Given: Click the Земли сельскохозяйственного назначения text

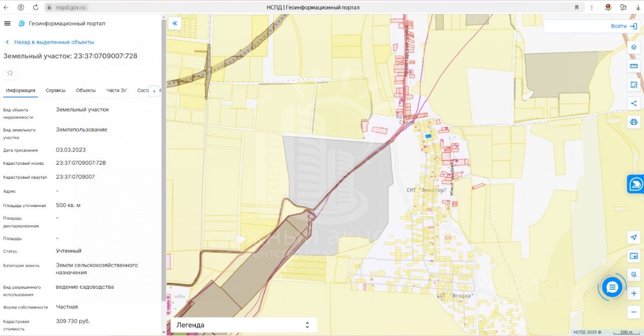Looking at the screenshot, I should tap(97, 268).
